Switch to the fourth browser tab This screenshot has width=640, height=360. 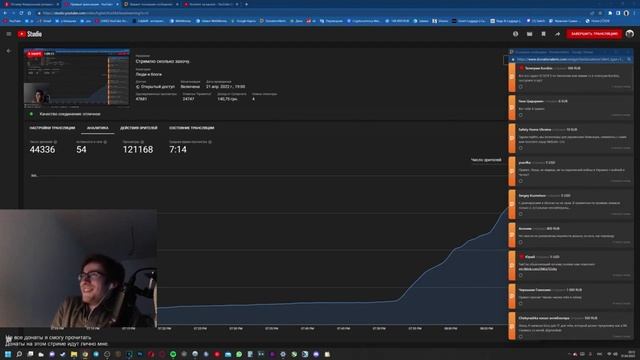click(x=211, y=4)
